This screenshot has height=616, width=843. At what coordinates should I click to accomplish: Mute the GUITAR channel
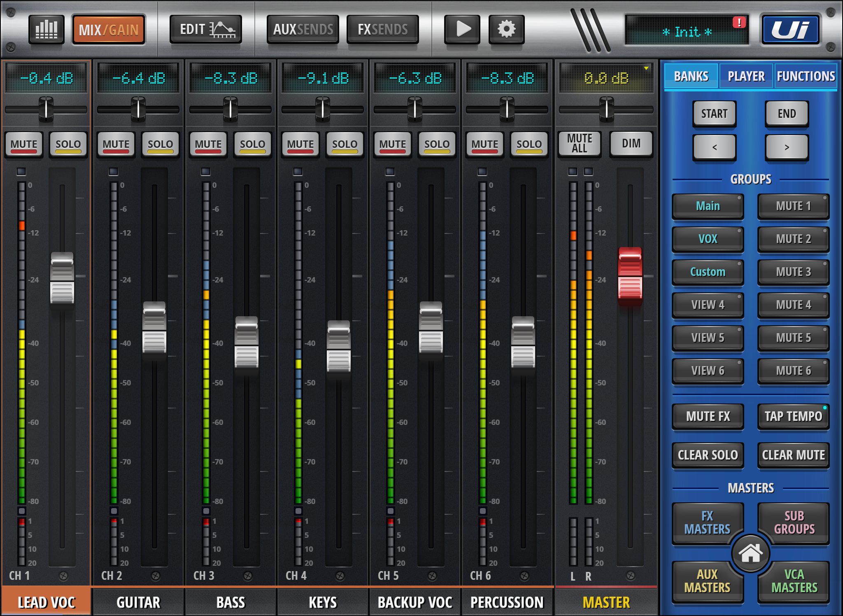pos(116,145)
